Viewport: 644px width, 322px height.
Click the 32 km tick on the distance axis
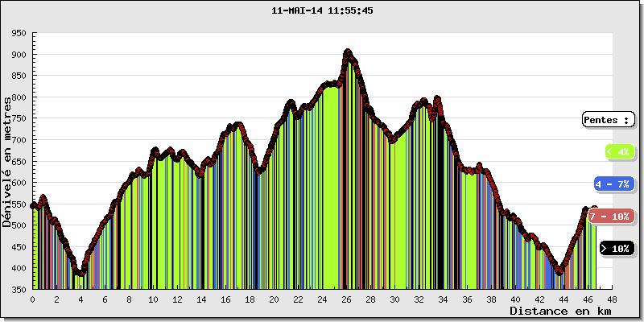point(419,299)
